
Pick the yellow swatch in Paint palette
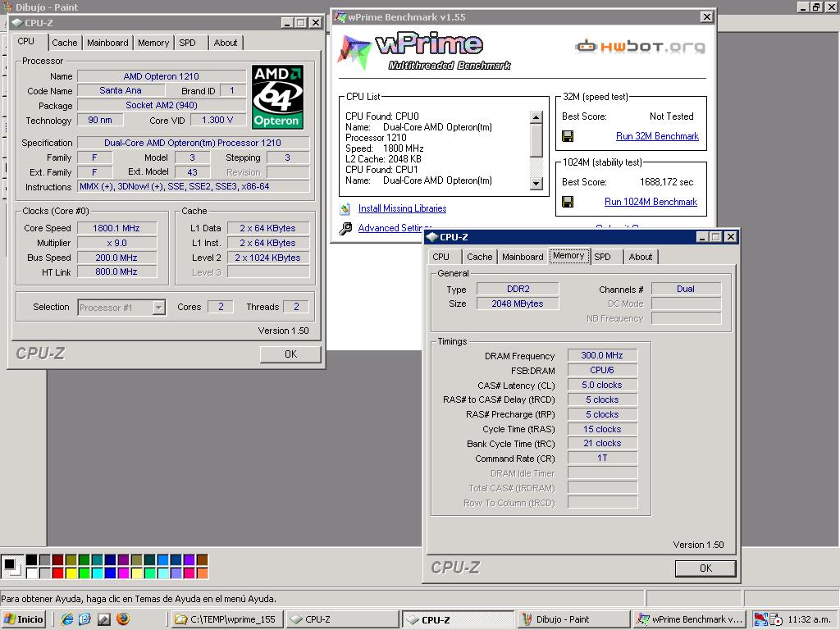pyautogui.click(x=71, y=573)
